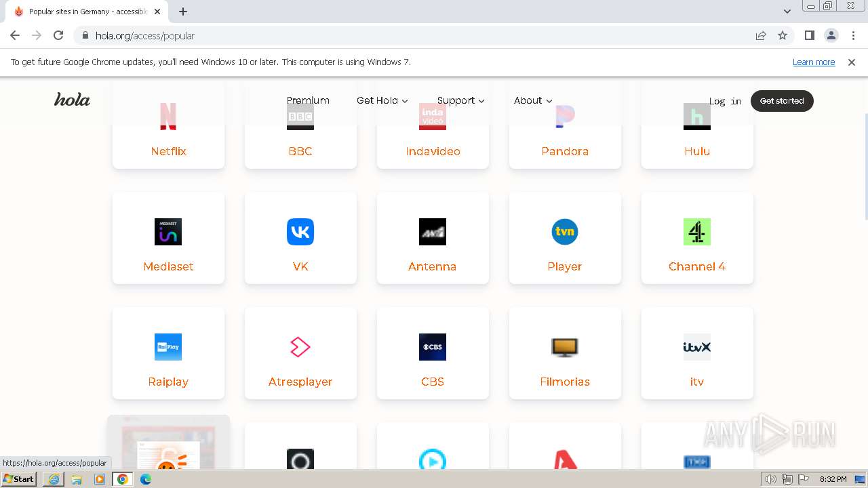Open the Windows Start menu

[18, 479]
